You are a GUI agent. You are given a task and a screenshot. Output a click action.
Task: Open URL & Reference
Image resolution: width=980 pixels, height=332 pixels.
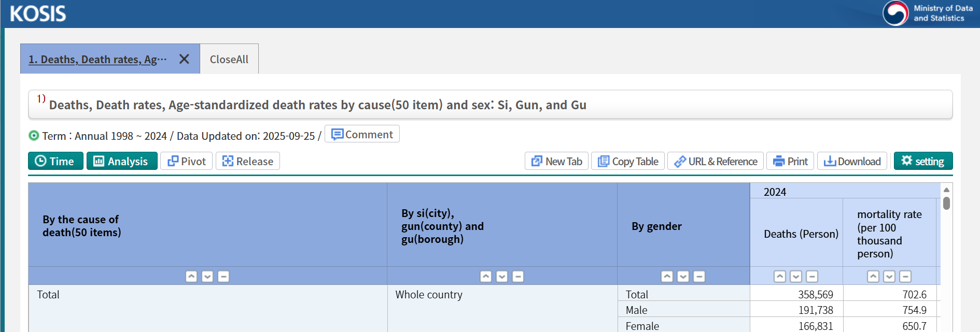tap(716, 161)
